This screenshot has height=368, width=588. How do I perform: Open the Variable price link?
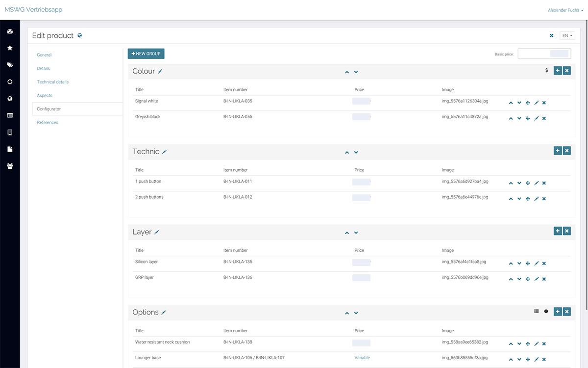(362, 358)
